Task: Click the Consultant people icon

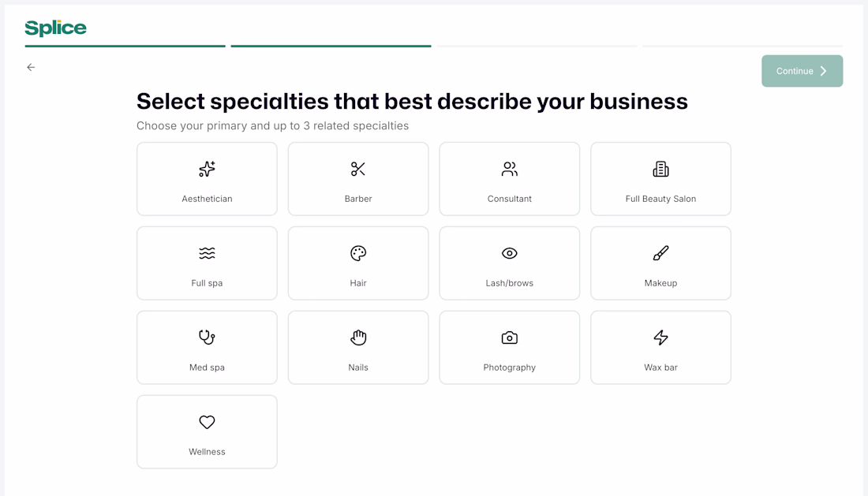Action: coord(510,169)
